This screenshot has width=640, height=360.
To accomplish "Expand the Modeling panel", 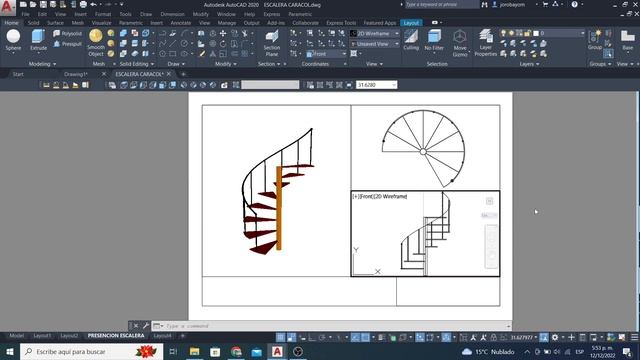I will [42, 64].
